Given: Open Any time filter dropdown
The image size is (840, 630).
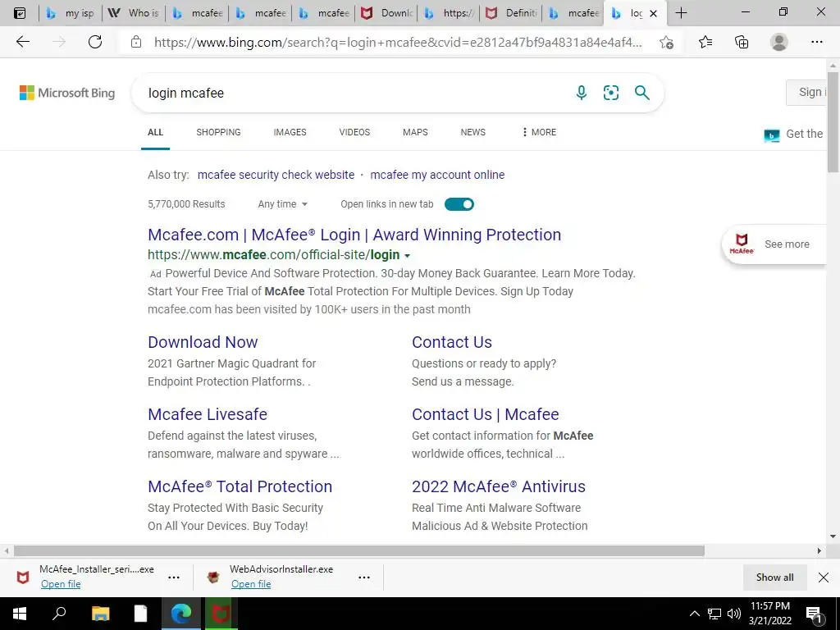Looking at the screenshot, I should [282, 204].
